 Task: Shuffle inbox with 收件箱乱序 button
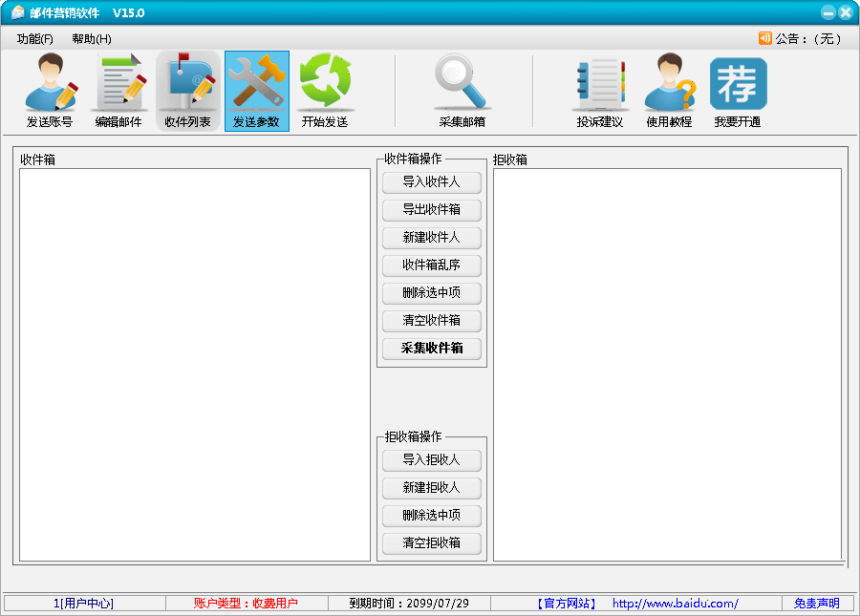432,266
